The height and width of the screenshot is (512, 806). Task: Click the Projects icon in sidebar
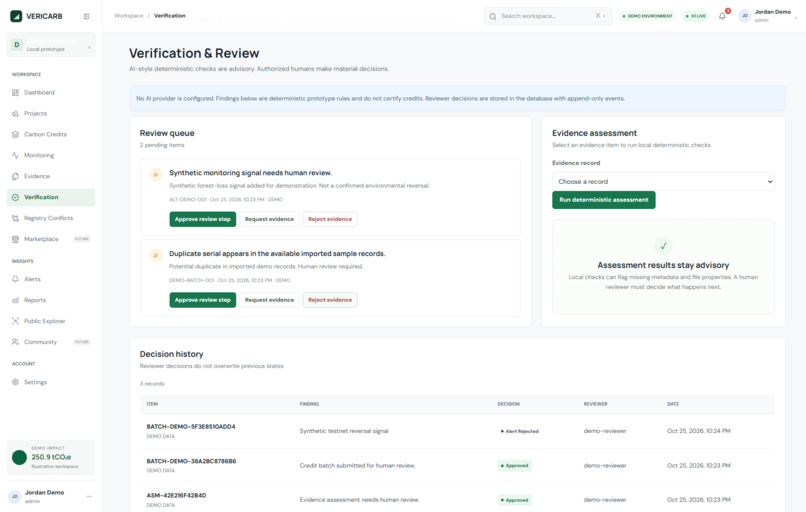15,114
